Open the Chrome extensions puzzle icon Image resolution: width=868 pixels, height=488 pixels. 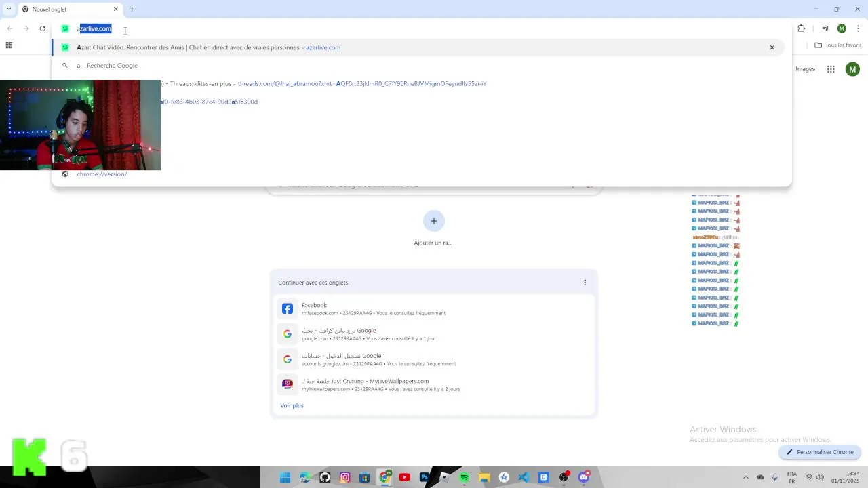pyautogui.click(x=802, y=28)
